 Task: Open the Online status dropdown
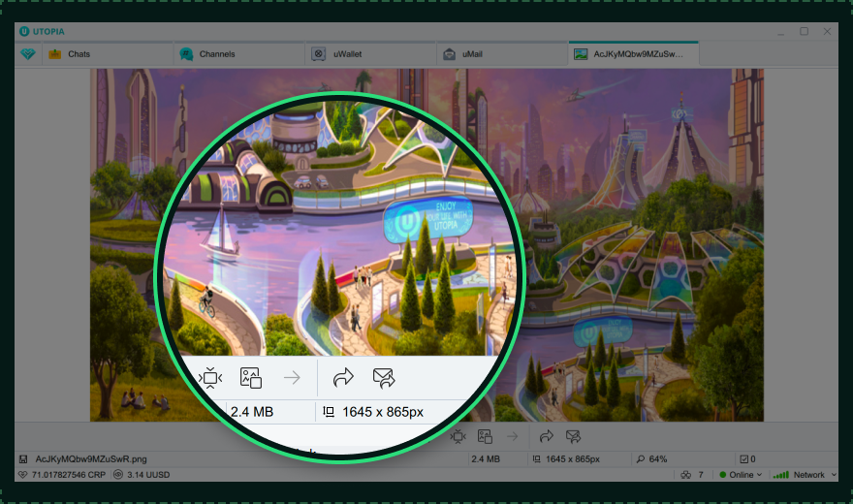click(741, 475)
